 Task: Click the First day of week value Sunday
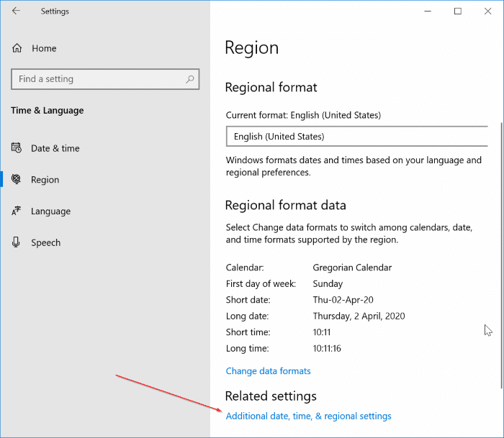pyautogui.click(x=328, y=283)
